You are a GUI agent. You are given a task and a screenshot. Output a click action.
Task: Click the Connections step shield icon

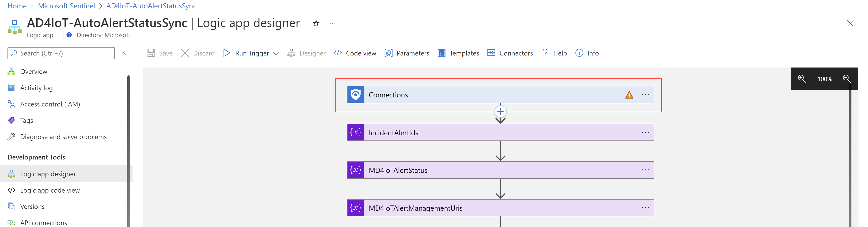coord(356,95)
